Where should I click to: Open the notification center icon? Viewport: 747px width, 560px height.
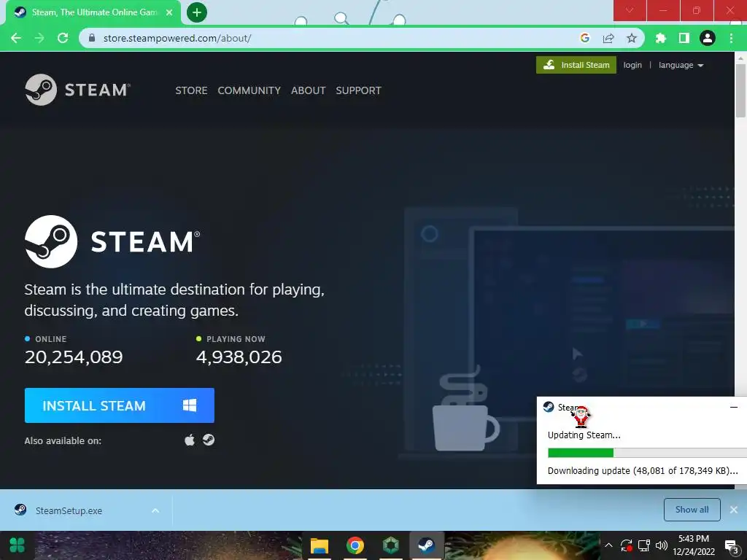coord(731,547)
